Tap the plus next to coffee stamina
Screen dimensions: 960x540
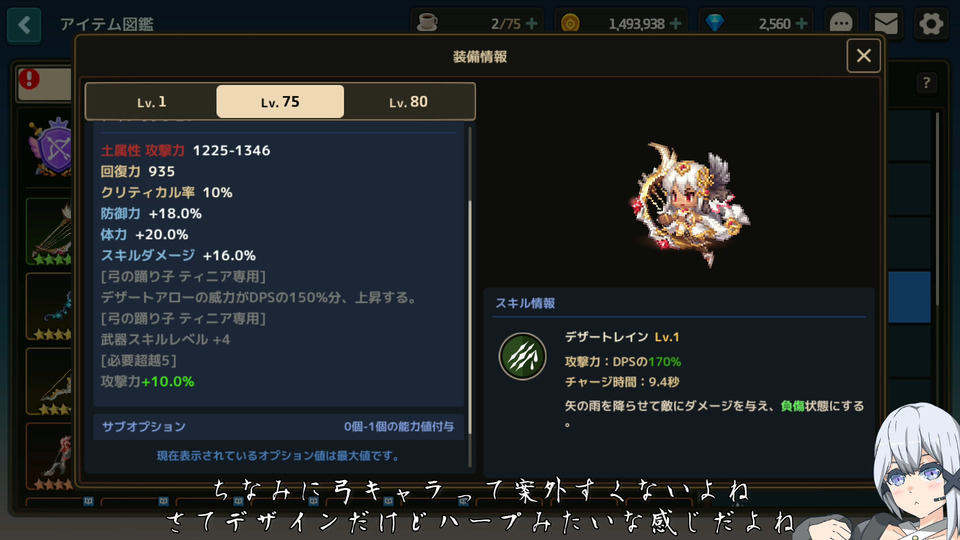pyautogui.click(x=531, y=24)
